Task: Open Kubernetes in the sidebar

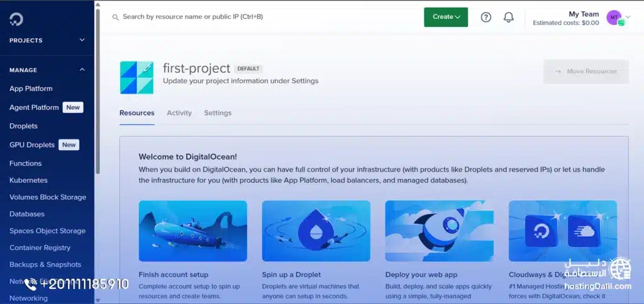Action: click(28, 180)
